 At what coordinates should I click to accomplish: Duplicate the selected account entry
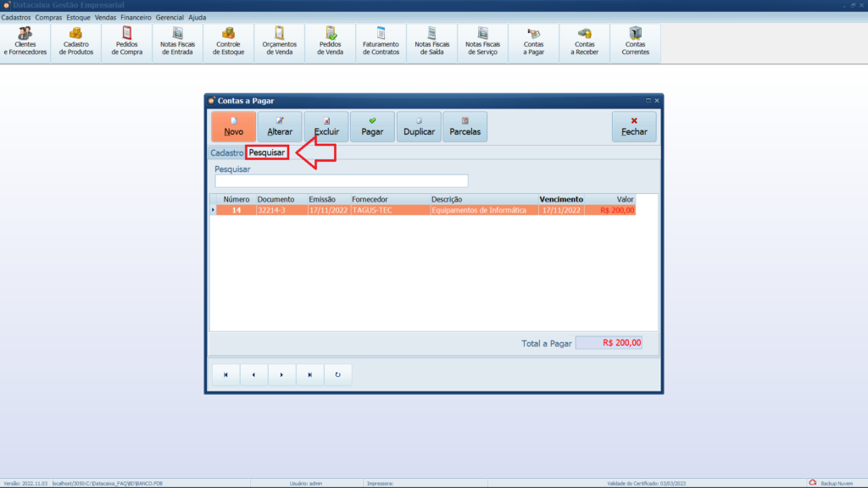(x=419, y=127)
